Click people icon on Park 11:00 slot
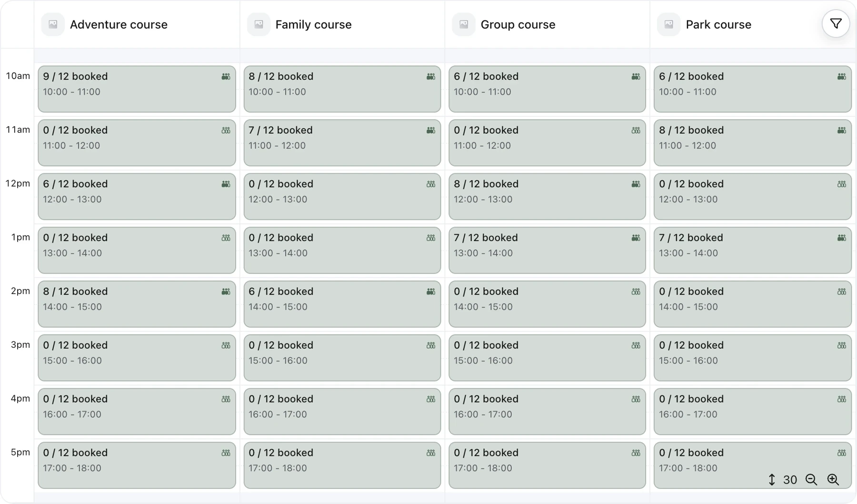This screenshot has height=504, width=857. point(842,130)
